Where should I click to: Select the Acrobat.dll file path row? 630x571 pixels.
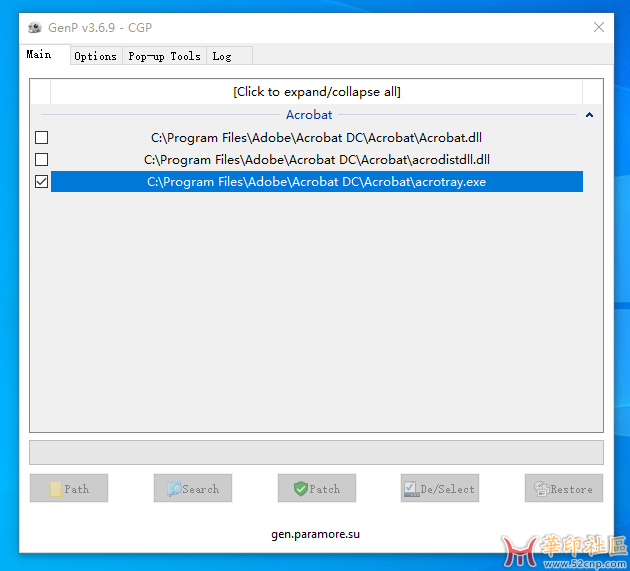[317, 138]
